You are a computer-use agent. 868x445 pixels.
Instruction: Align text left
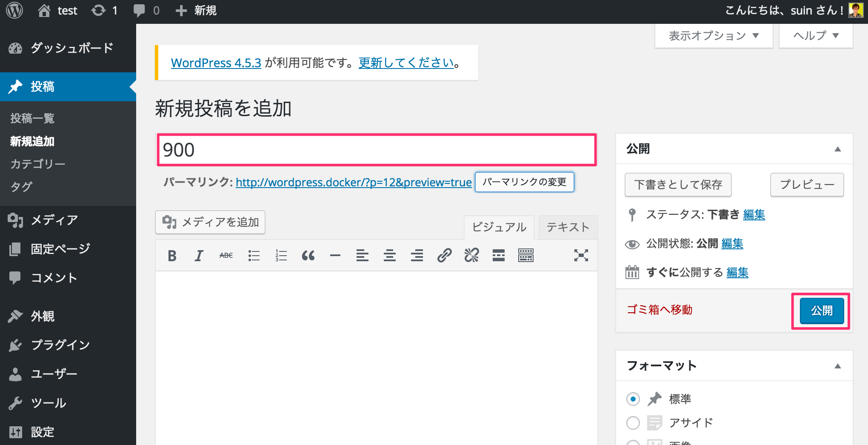click(363, 256)
